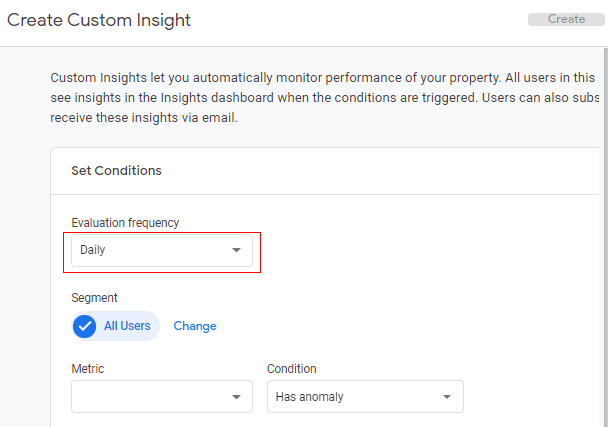This screenshot has width=608, height=427.
Task: Click the Change segment link
Action: [x=195, y=326]
